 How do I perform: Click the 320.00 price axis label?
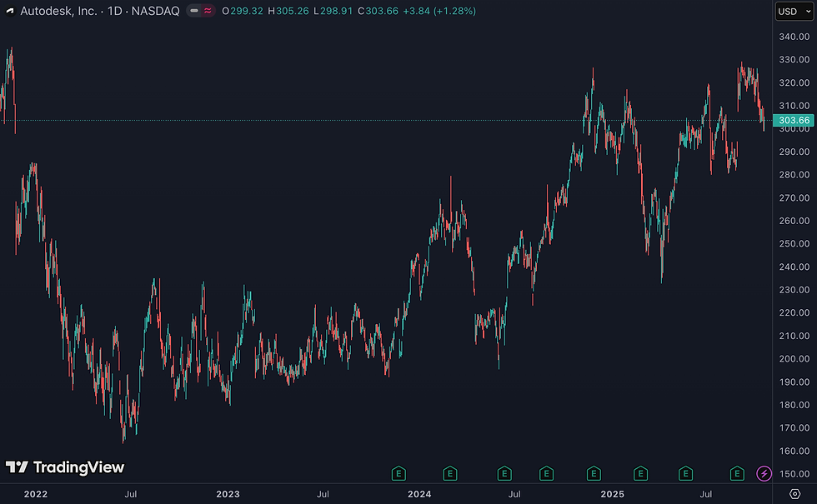coord(794,82)
